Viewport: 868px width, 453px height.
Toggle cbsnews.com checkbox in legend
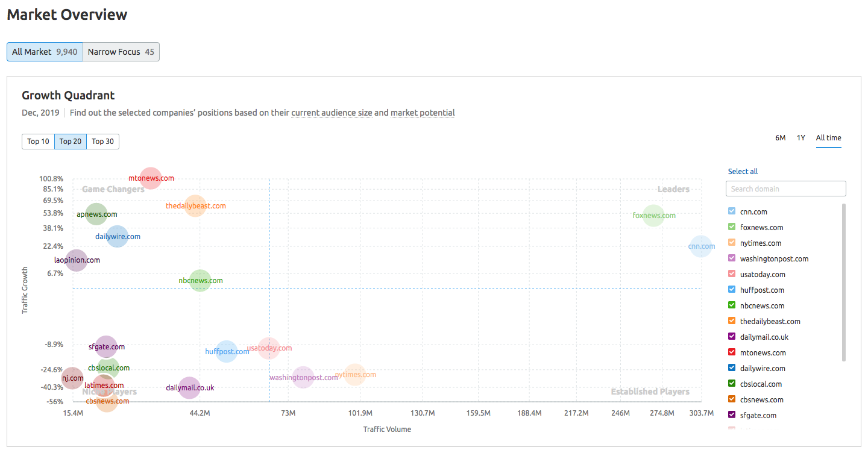coord(732,399)
